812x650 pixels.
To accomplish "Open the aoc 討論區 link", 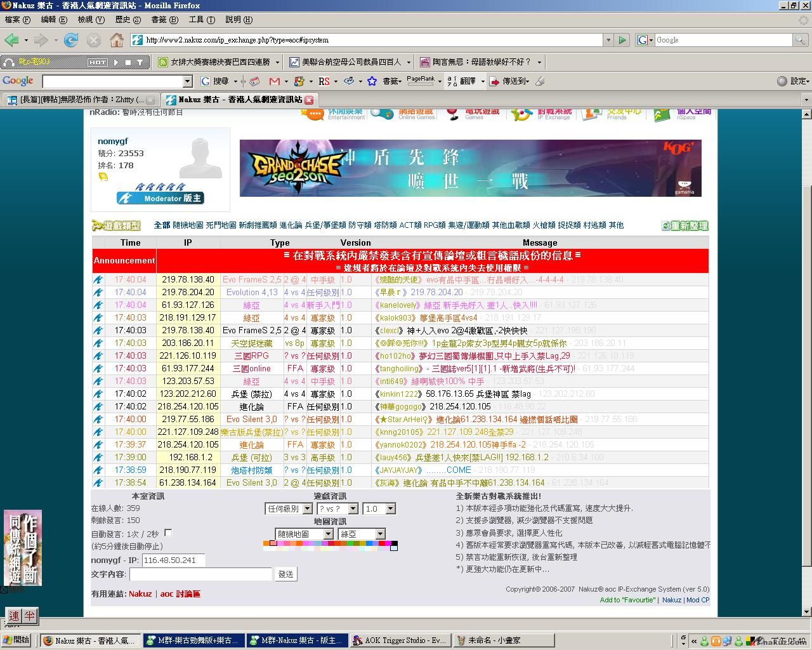I will [x=180, y=594].
